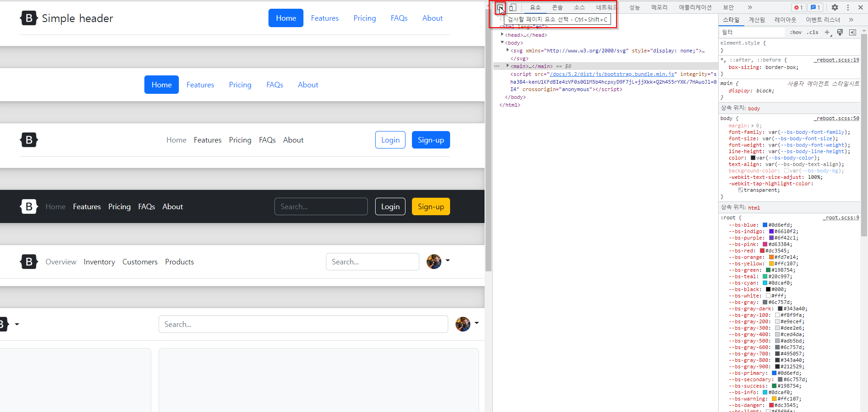Focus the 필터 styles filter field

pyautogui.click(x=753, y=32)
